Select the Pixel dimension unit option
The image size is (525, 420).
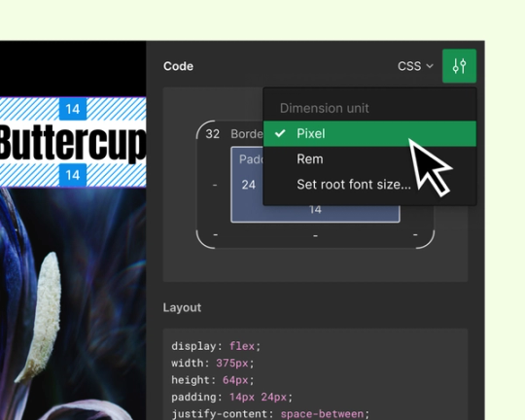point(369,133)
